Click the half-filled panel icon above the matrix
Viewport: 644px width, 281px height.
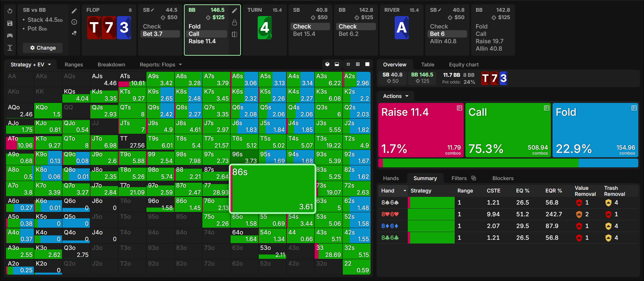[x=337, y=64]
